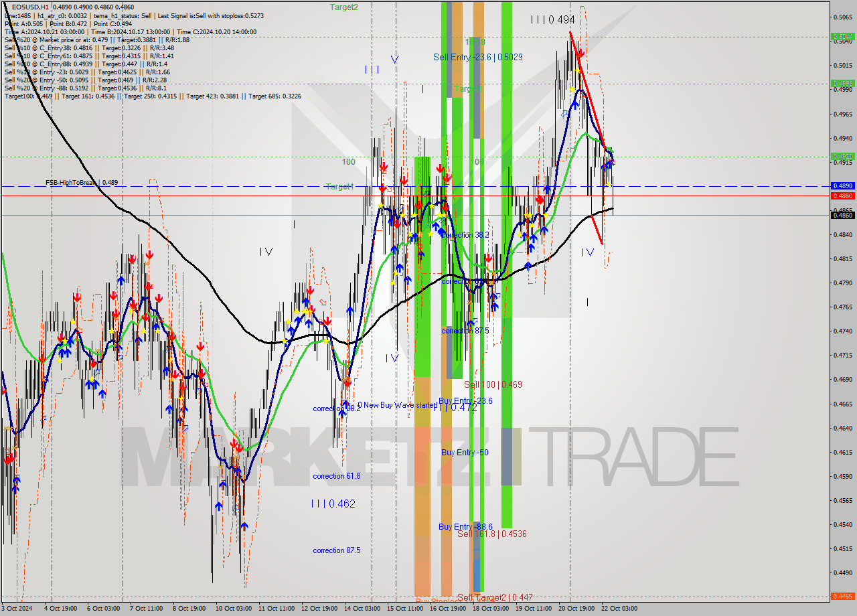This screenshot has height=616, width=857.
Task: Select the 'Sell %20 @ Entry -50: 0.5095' row
Action: point(85,80)
